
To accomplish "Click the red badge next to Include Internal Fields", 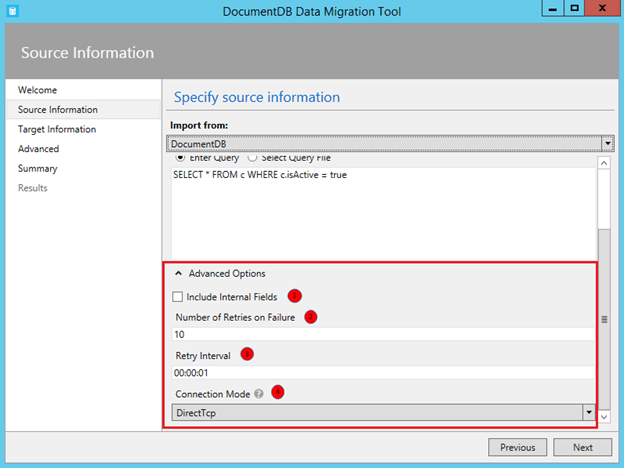I will click(294, 296).
